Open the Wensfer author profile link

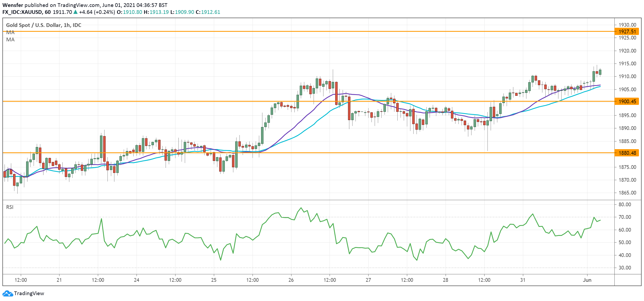[x=13, y=5]
